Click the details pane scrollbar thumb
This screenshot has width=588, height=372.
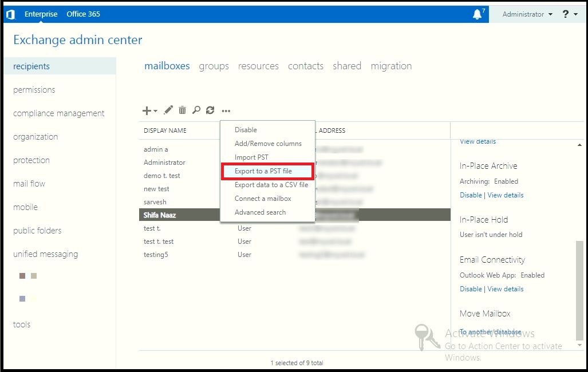(x=580, y=291)
